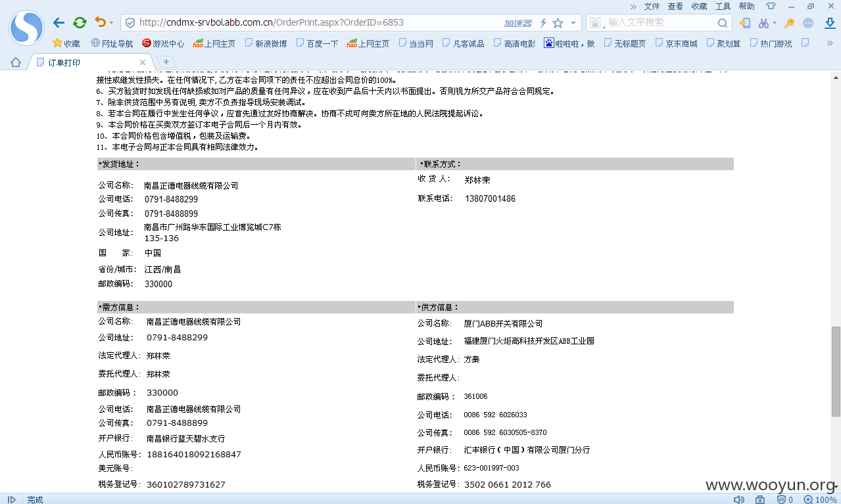
Task: Click the tax number 360102789731627
Action: point(186,484)
